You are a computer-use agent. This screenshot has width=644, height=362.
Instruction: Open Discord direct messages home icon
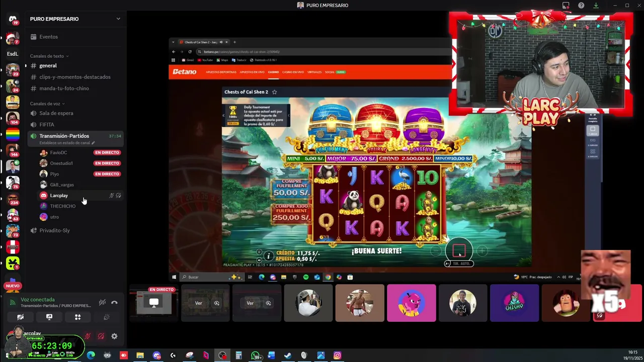pyautogui.click(x=13, y=19)
